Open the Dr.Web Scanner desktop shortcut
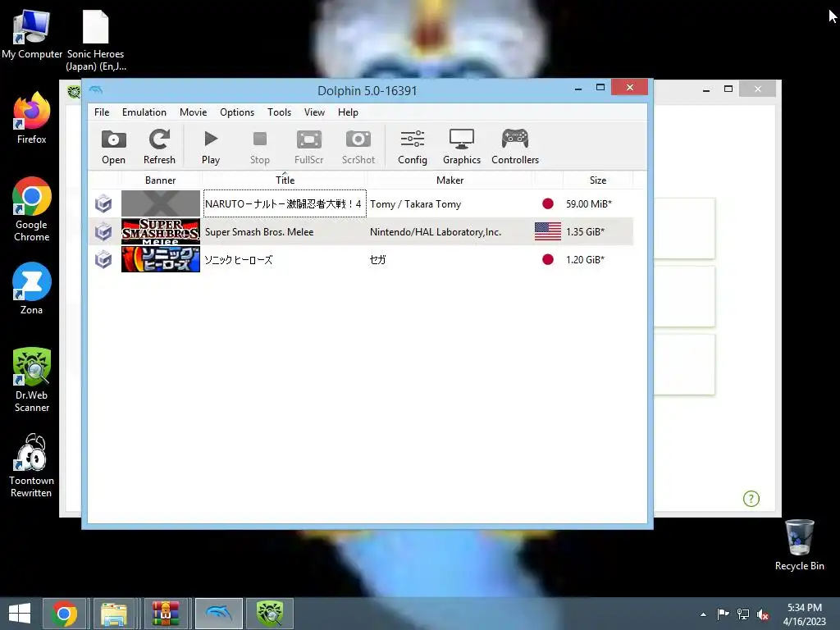This screenshot has width=840, height=630. pos(32,380)
